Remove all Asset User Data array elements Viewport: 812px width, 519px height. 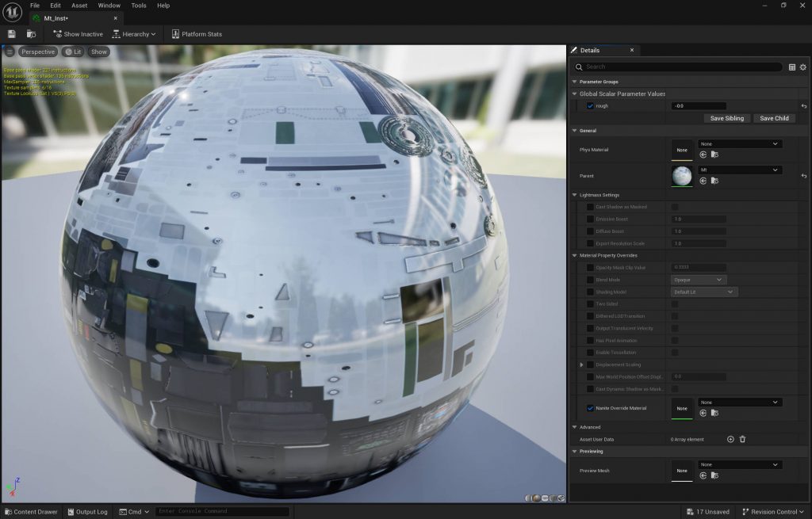point(742,439)
